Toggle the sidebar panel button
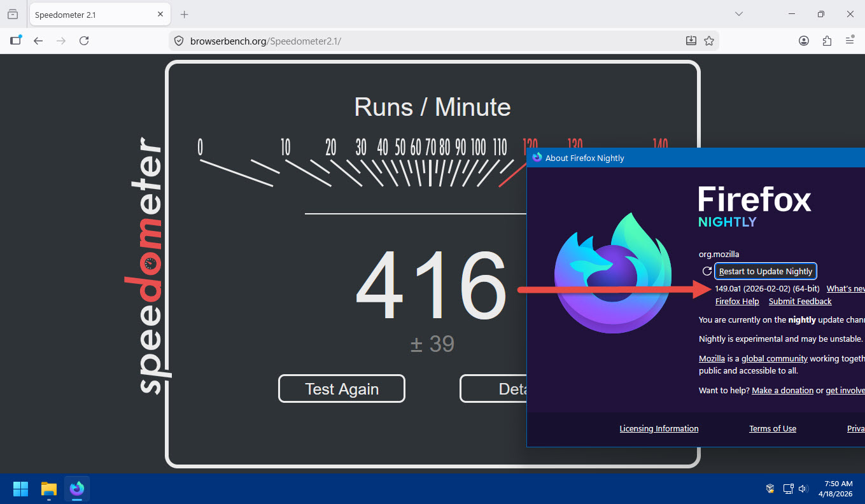 [15, 41]
